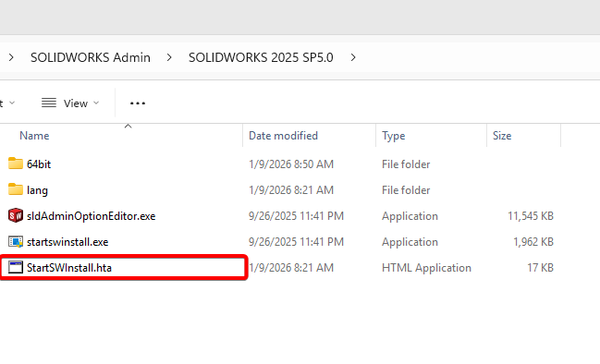The image size is (600, 364).
Task: Click the View layout lines icon
Action: point(49,103)
